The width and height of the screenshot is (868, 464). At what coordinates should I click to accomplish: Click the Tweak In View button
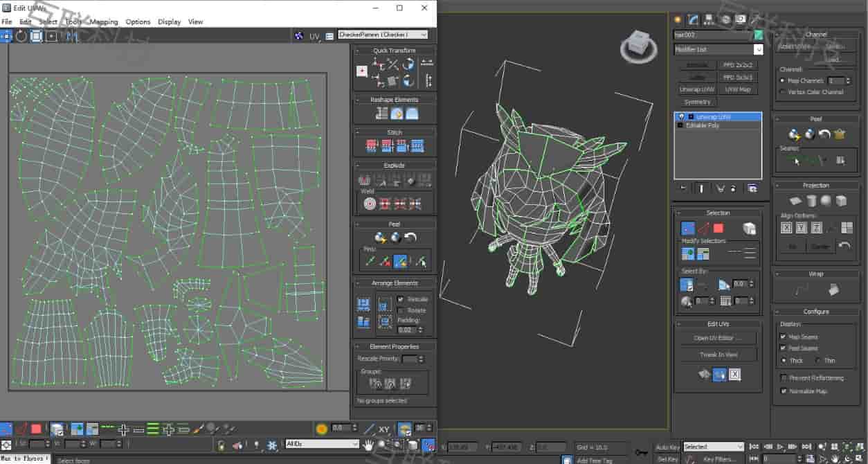click(x=717, y=355)
